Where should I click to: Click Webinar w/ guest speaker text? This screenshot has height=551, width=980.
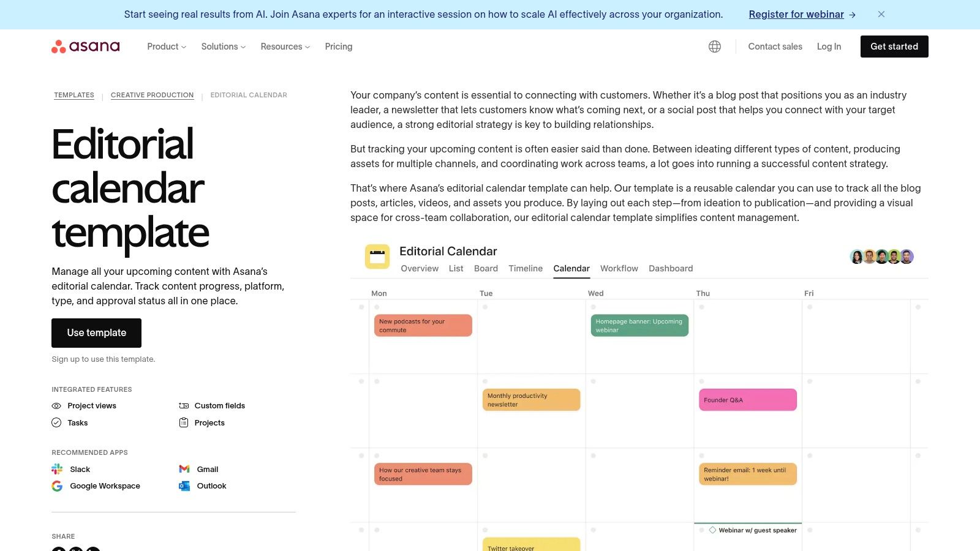758,530
